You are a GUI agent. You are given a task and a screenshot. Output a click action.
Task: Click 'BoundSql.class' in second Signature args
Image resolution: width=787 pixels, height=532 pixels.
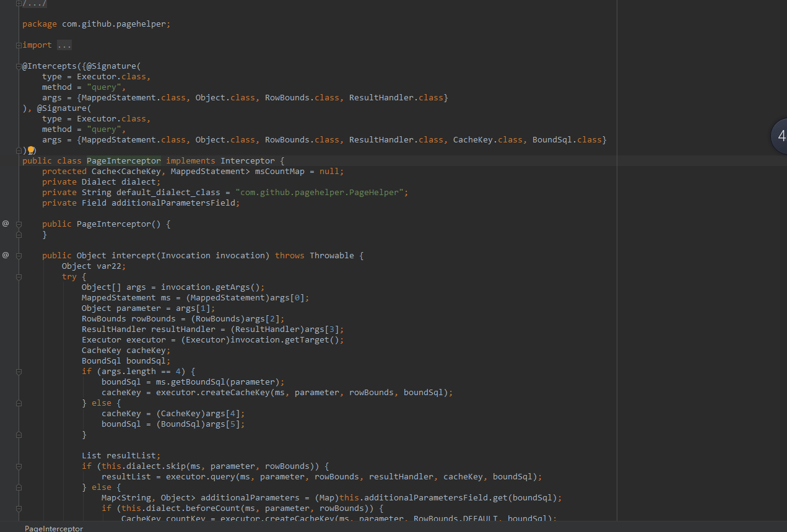567,139
